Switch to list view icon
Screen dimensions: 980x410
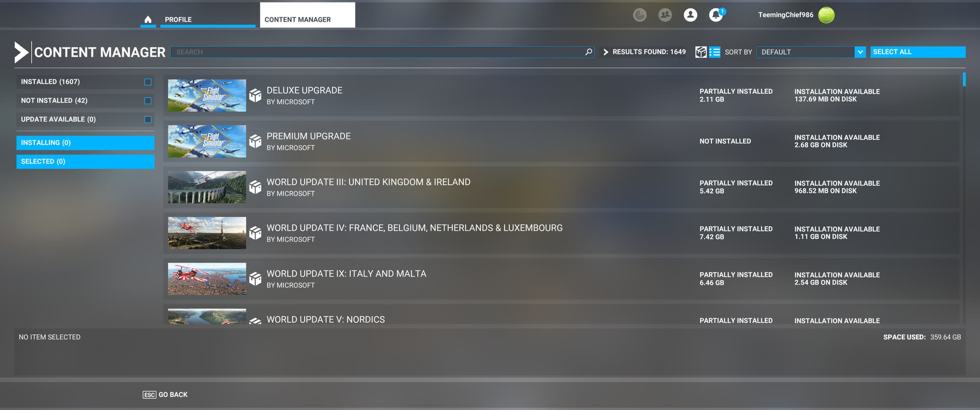[x=715, y=52]
